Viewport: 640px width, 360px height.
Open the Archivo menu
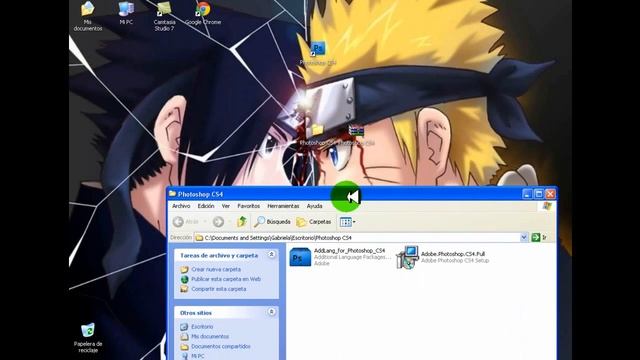(181, 206)
